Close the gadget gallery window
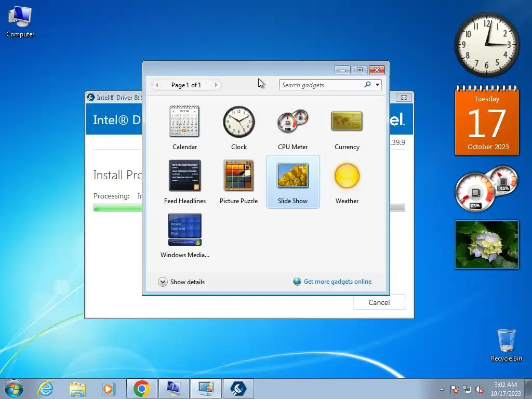Viewport: 532px width, 399px height. click(377, 70)
